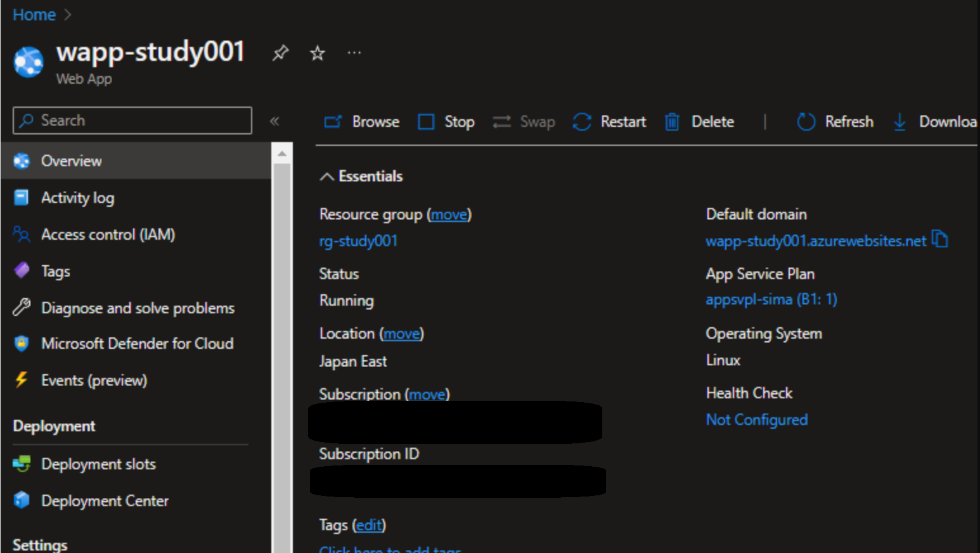Image resolution: width=980 pixels, height=553 pixels.
Task: Pin wapp-study001 to dashboard
Action: [280, 53]
